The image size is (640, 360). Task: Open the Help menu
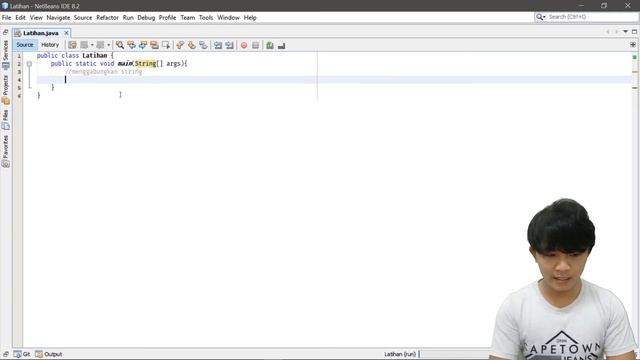250,18
